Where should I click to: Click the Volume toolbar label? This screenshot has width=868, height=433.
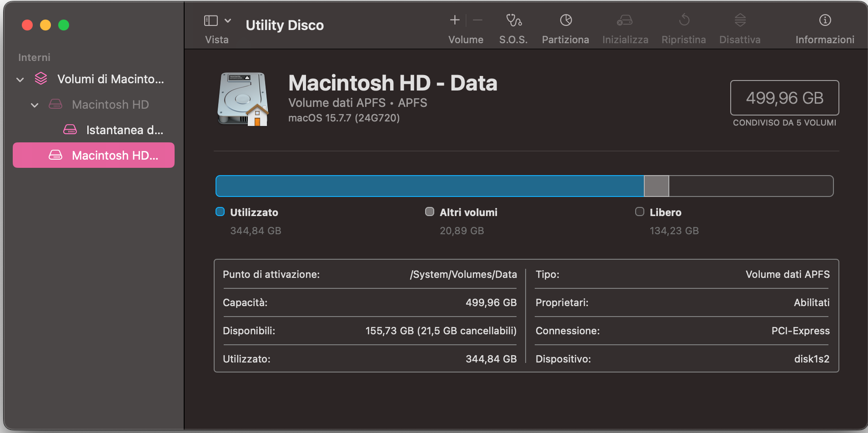466,40
